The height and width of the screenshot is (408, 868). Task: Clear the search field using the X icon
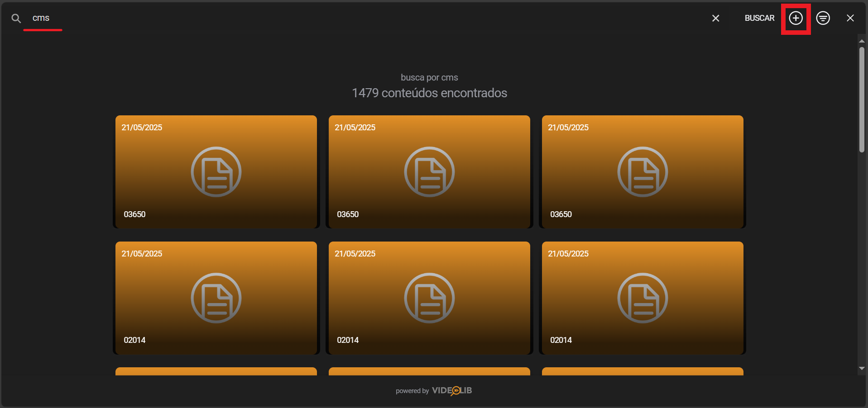point(716,18)
